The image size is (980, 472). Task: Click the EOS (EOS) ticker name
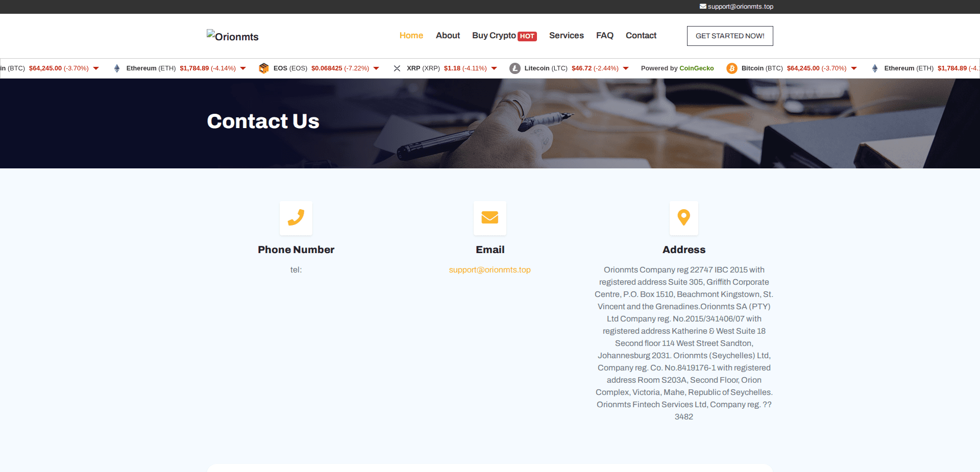(290, 68)
